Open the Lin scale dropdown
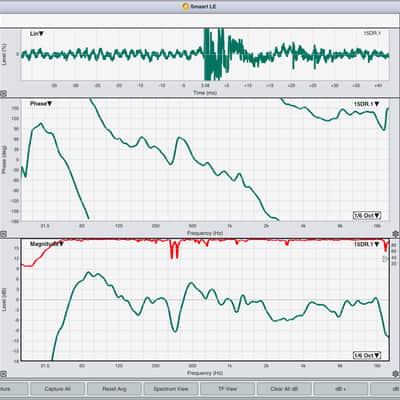The height and width of the screenshot is (400, 400). (37, 34)
